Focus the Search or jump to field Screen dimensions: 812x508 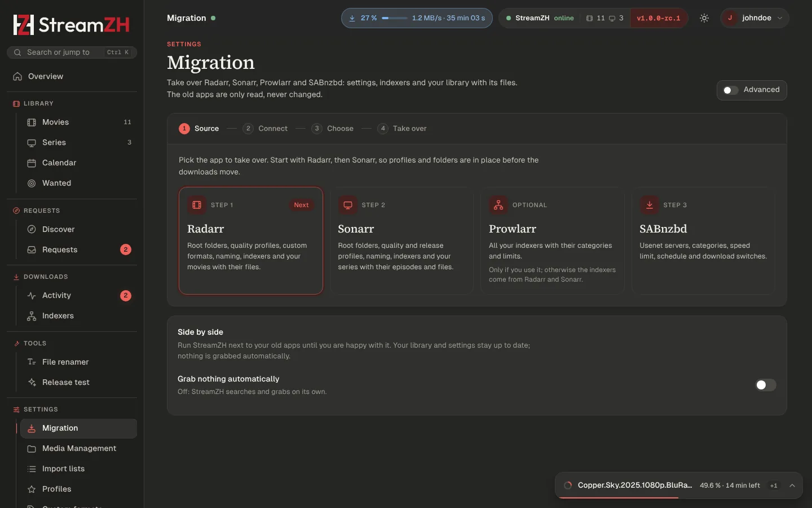click(72, 52)
